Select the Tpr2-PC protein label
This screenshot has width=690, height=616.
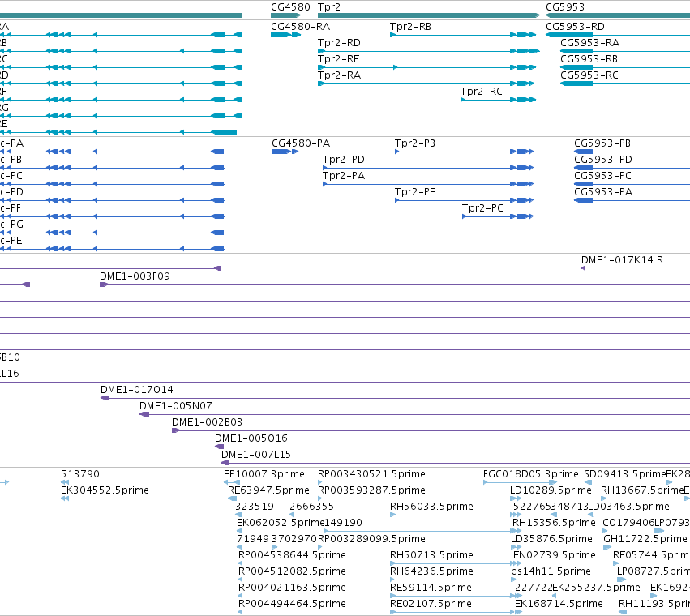(x=482, y=208)
